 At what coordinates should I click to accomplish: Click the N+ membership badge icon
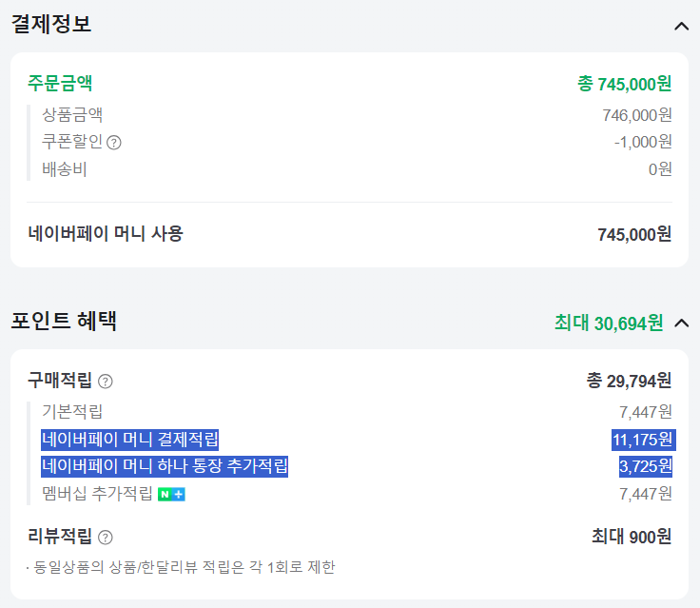[171, 495]
